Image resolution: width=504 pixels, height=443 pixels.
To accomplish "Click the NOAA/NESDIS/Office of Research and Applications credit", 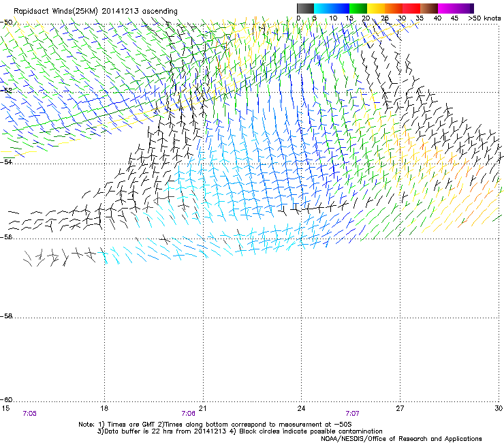I will click(x=401, y=439).
